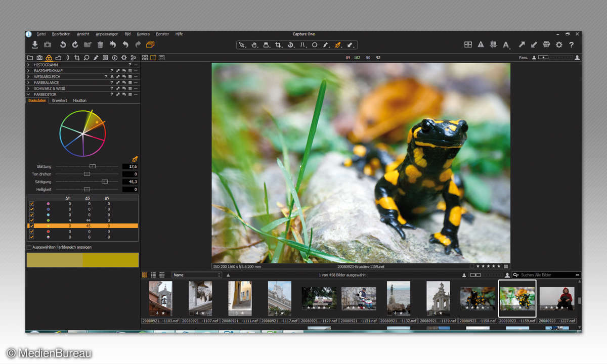
Task: Open the magnifier Details tool tab
Action: (86, 58)
